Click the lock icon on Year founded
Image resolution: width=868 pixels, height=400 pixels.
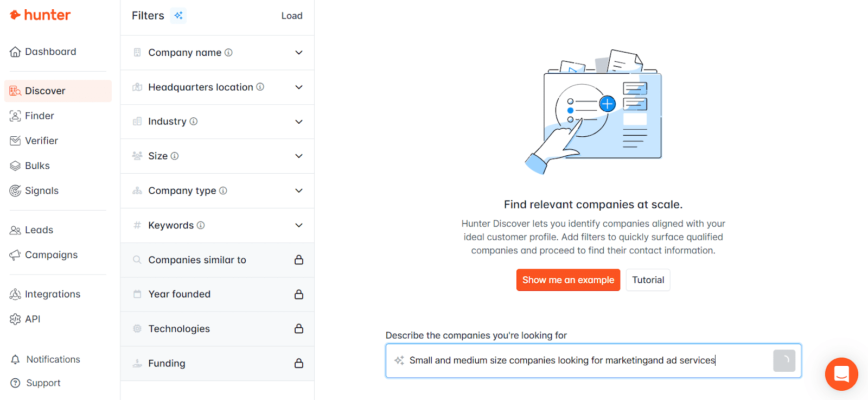point(298,294)
